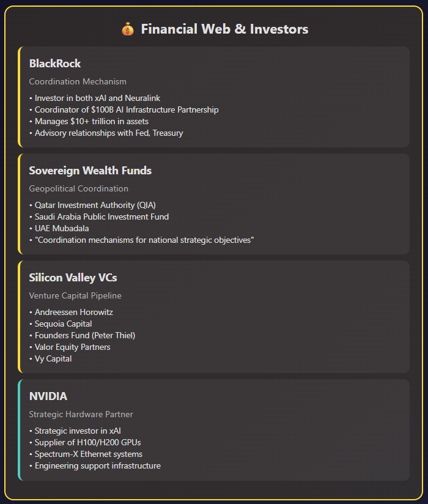Click the Financial Web & Investors title
The image size is (428, 504).
(x=224, y=29)
